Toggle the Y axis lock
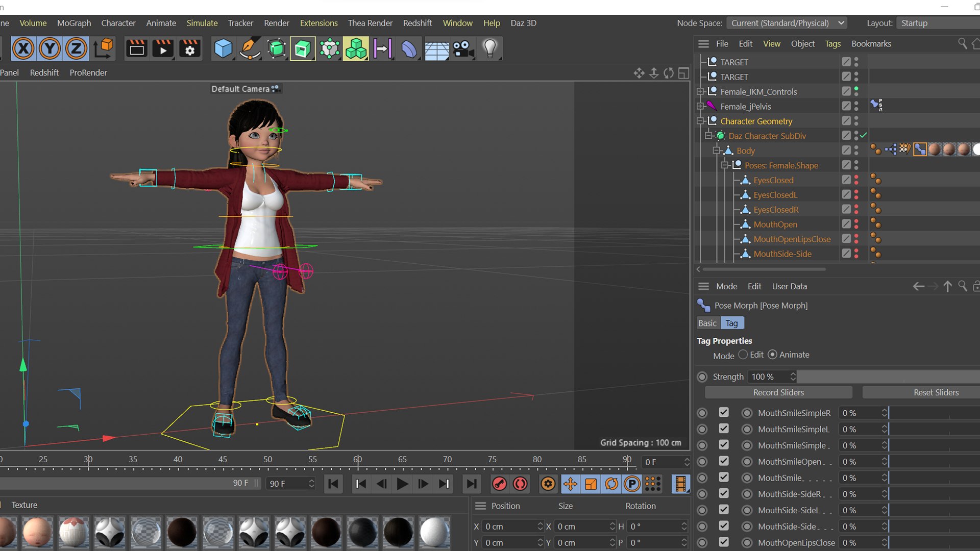This screenshot has height=551, width=980. click(x=50, y=49)
